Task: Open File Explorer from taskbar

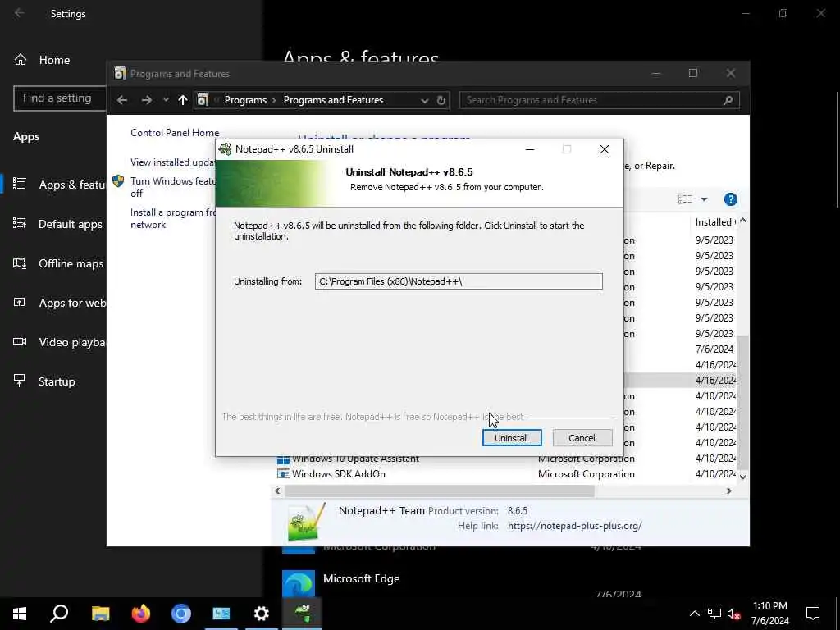Action: point(101,614)
